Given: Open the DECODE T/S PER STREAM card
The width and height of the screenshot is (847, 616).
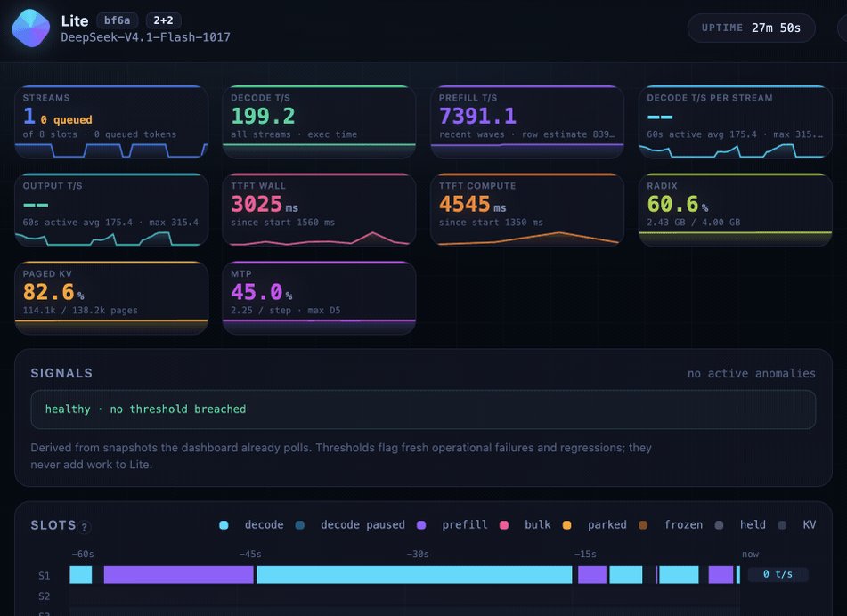Looking at the screenshot, I should (735, 122).
